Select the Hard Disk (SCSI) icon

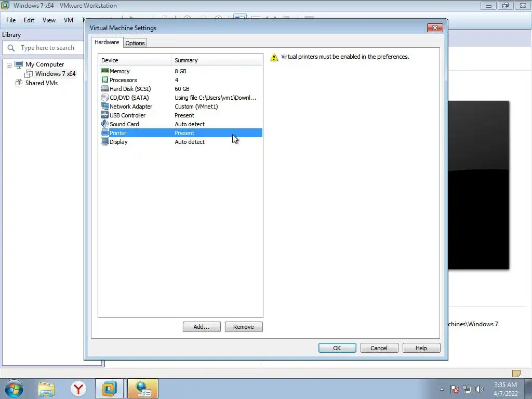[105, 88]
